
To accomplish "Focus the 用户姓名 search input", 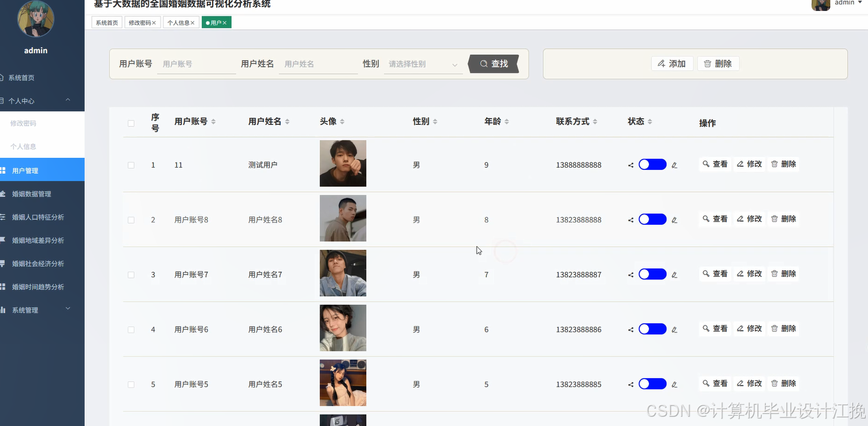I will 318,64.
